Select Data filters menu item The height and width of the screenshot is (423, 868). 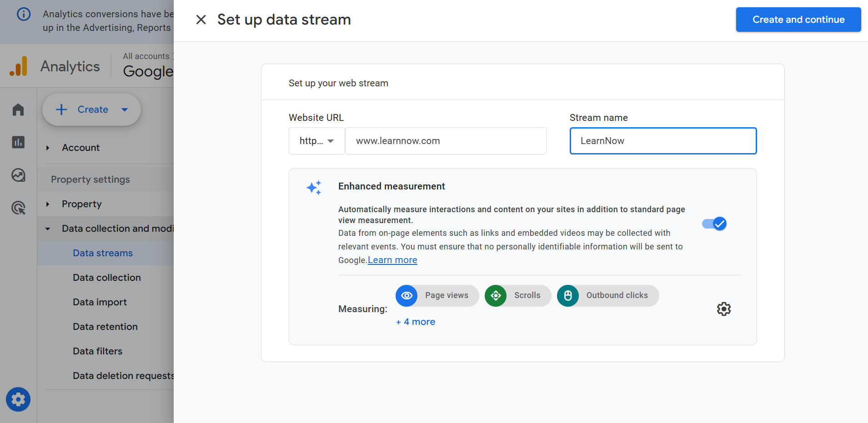pyautogui.click(x=97, y=351)
